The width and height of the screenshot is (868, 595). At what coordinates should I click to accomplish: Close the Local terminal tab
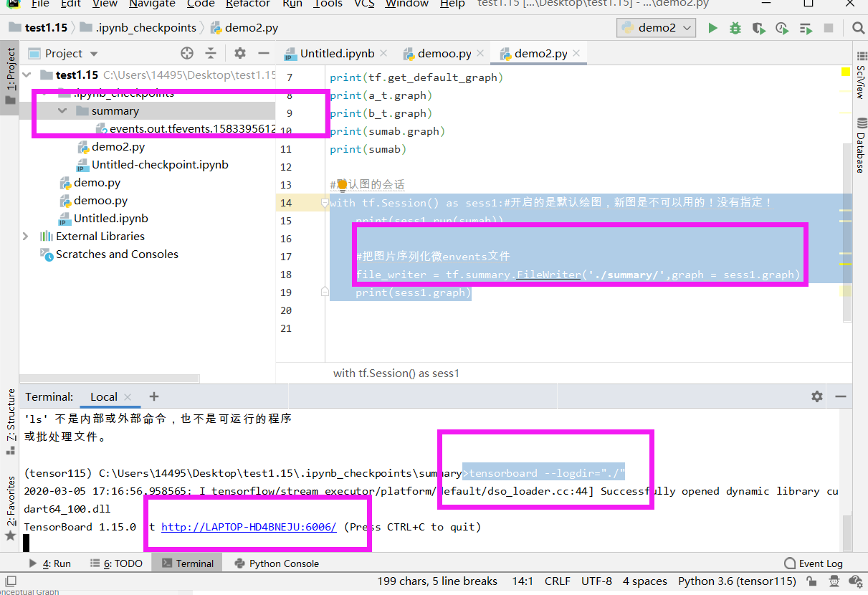point(128,396)
